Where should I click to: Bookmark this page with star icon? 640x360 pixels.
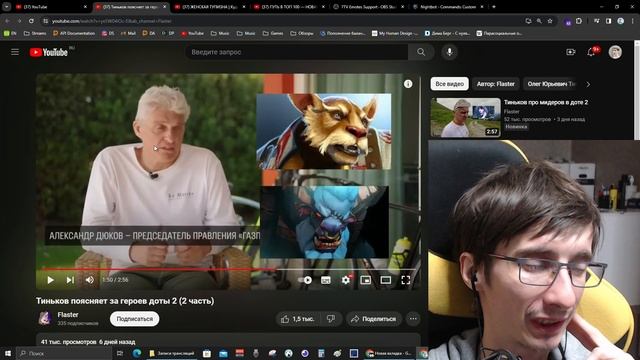(550, 21)
